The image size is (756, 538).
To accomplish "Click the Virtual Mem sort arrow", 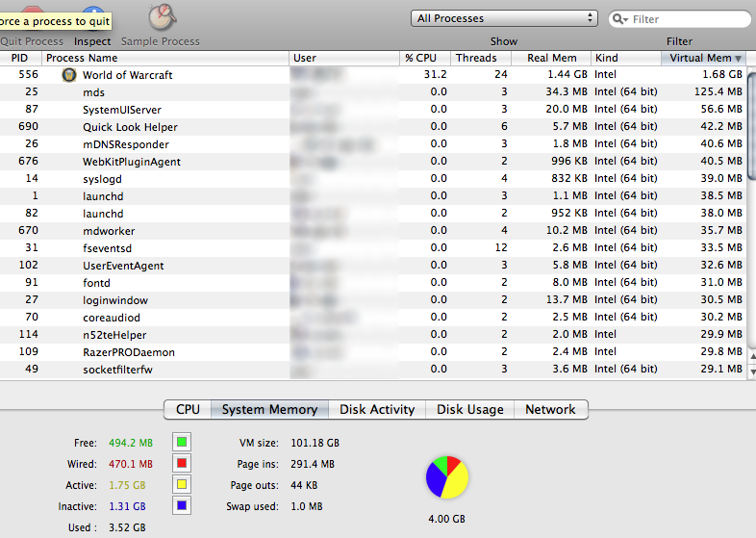I will (738, 59).
